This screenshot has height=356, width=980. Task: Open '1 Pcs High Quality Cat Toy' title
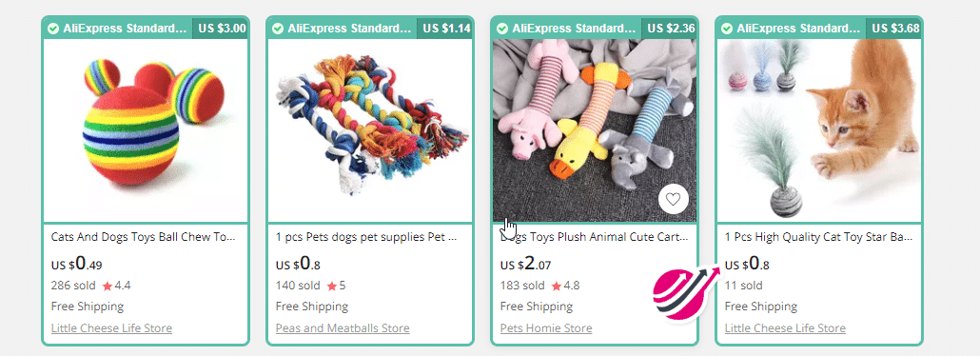[x=819, y=238]
